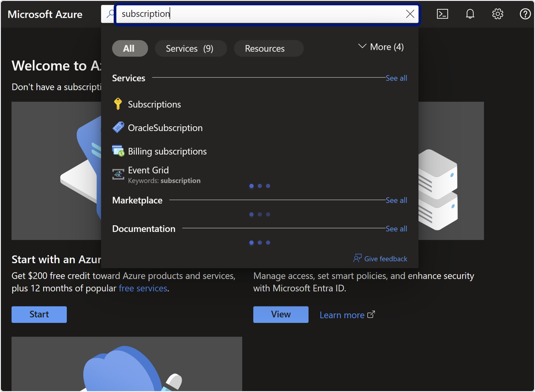
Task: Click the Event Grid service icon
Action: coord(118,174)
